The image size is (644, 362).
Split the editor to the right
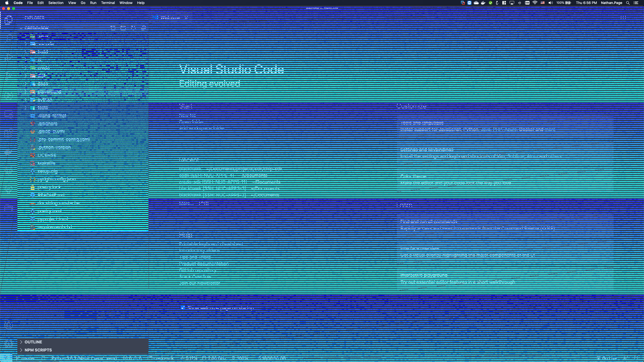(623, 18)
